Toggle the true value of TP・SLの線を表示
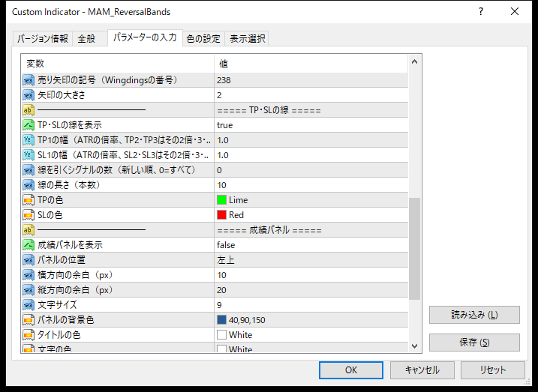 coord(311,125)
